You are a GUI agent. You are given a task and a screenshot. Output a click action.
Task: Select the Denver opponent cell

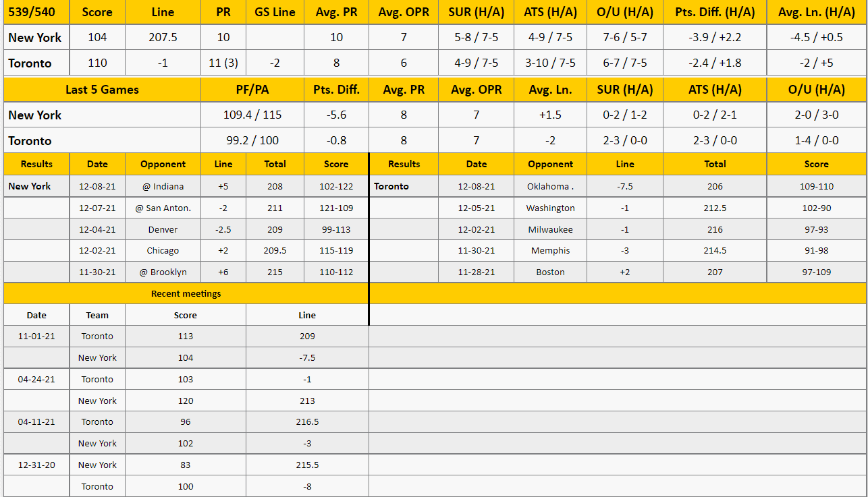coord(163,230)
